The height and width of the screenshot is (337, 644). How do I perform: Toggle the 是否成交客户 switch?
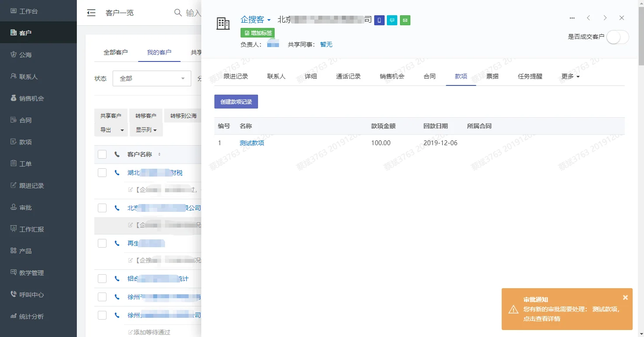[x=617, y=37]
